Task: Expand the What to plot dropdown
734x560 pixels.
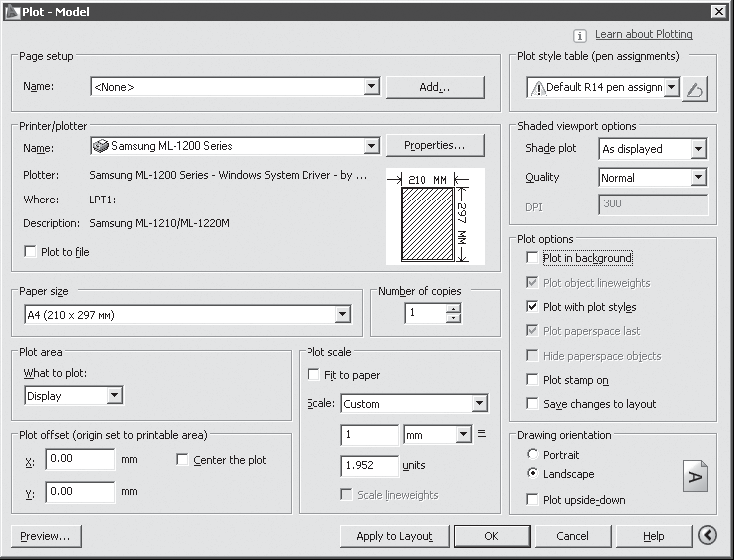Action: click(x=114, y=396)
